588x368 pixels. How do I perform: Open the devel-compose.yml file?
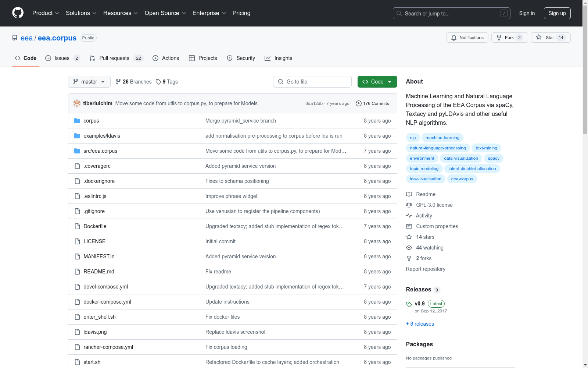point(105,287)
